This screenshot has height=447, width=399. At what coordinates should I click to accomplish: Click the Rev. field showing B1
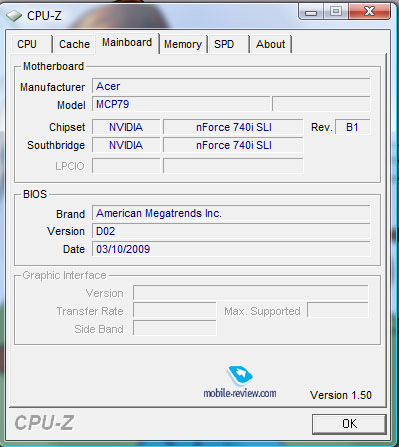[x=352, y=127]
